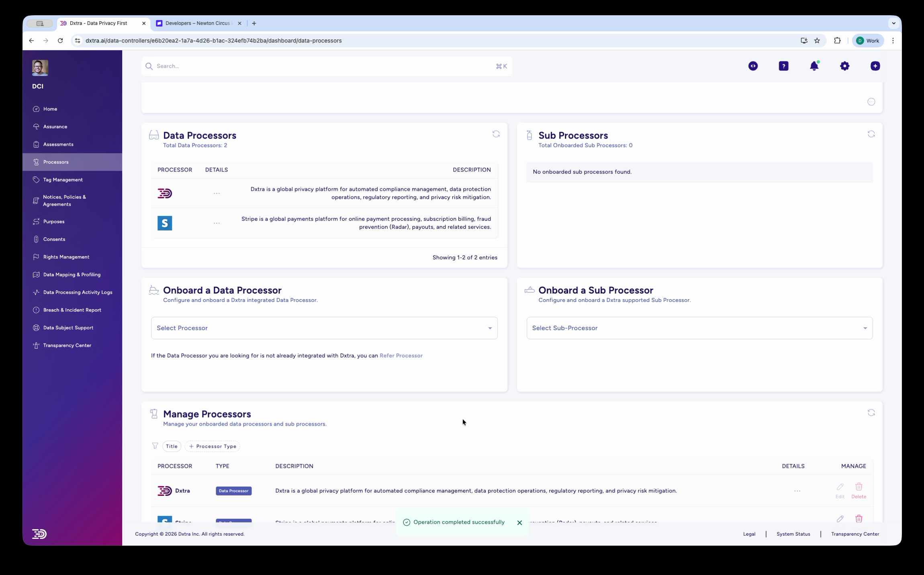Click the filter icon in Manage Processors
This screenshot has width=924, height=575.
click(x=155, y=446)
